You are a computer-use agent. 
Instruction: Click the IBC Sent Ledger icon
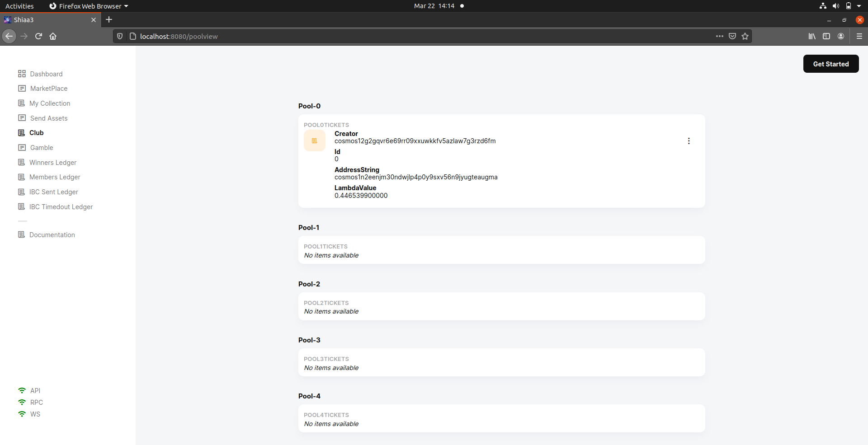(x=21, y=192)
